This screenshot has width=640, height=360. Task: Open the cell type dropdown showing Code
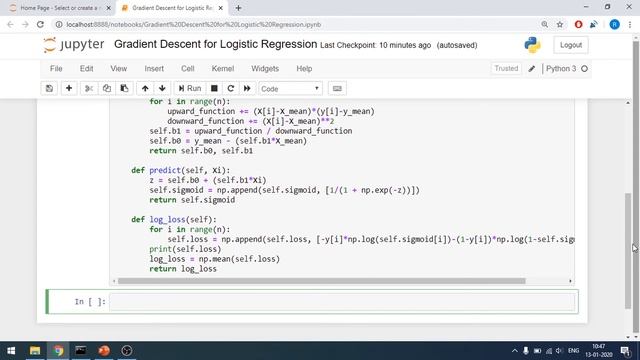[290, 89]
